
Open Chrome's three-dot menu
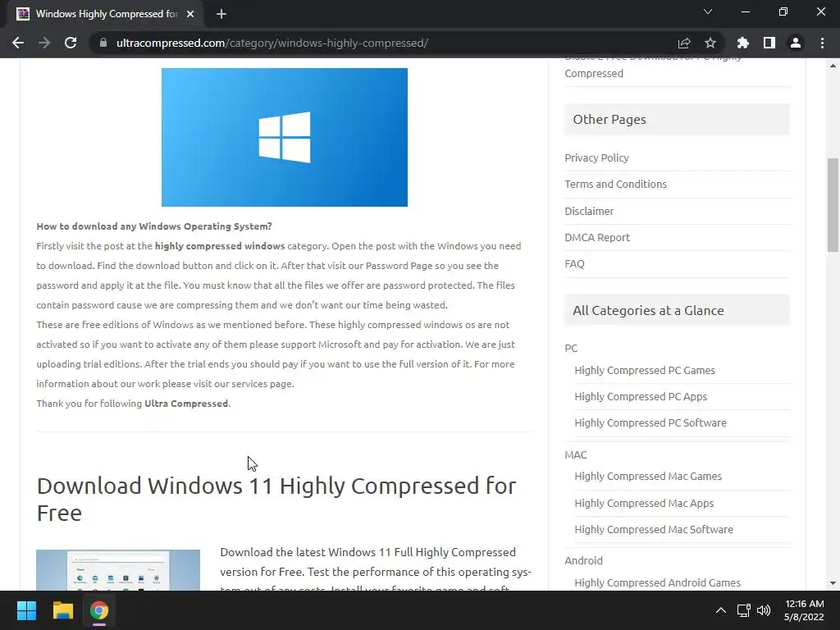pyautogui.click(x=822, y=43)
